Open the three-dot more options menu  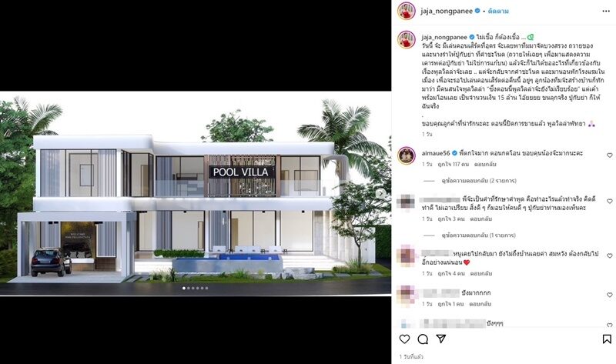[x=606, y=11]
